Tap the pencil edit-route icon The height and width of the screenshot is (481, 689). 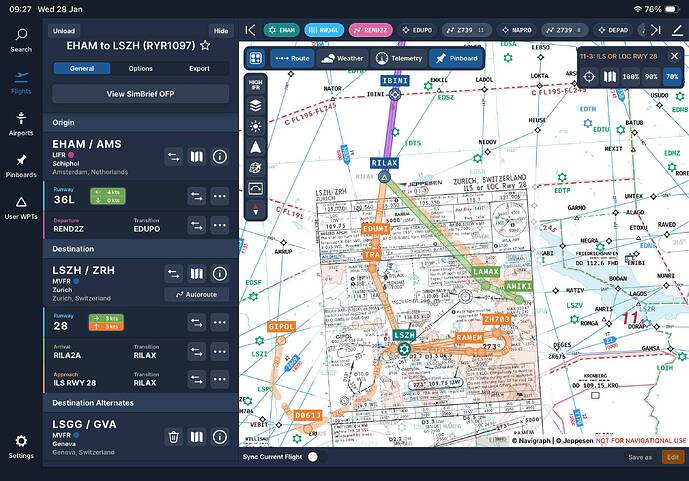(x=677, y=30)
